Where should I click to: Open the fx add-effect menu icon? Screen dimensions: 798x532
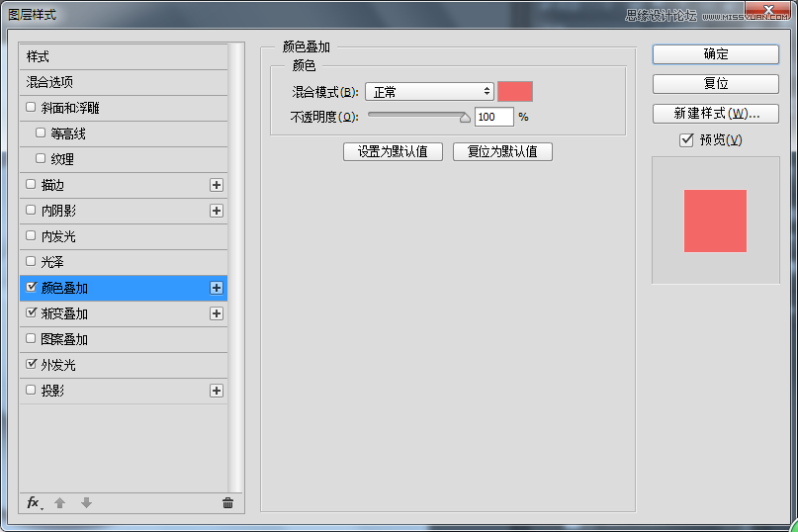click(x=35, y=503)
